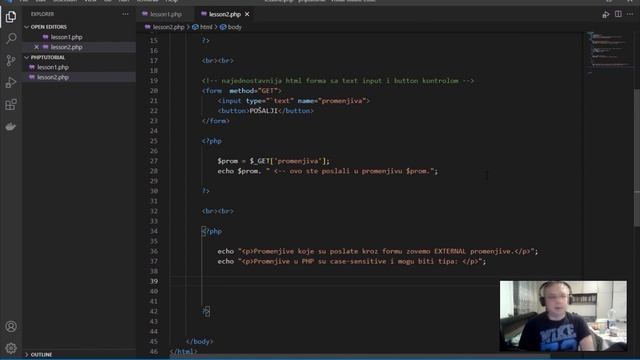Screen dimensions: 640x360
Task: Close lesson2.php in Open Editors list
Action: tap(37, 47)
